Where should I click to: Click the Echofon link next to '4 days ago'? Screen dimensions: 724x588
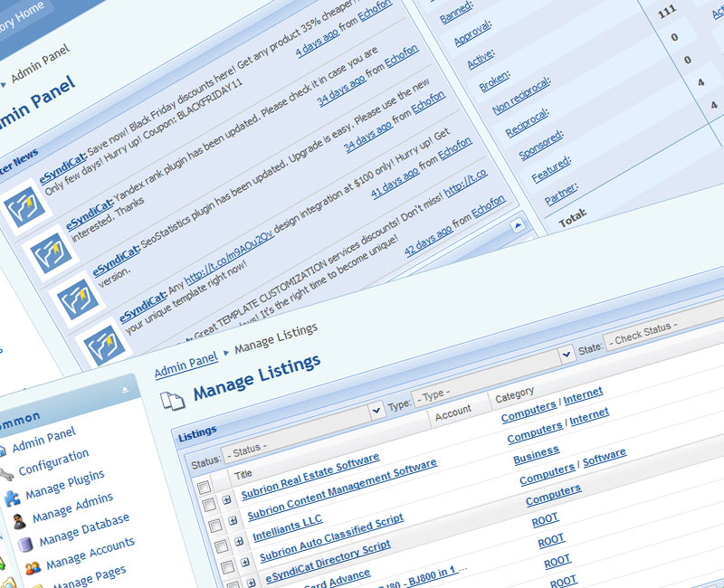tap(375, 10)
